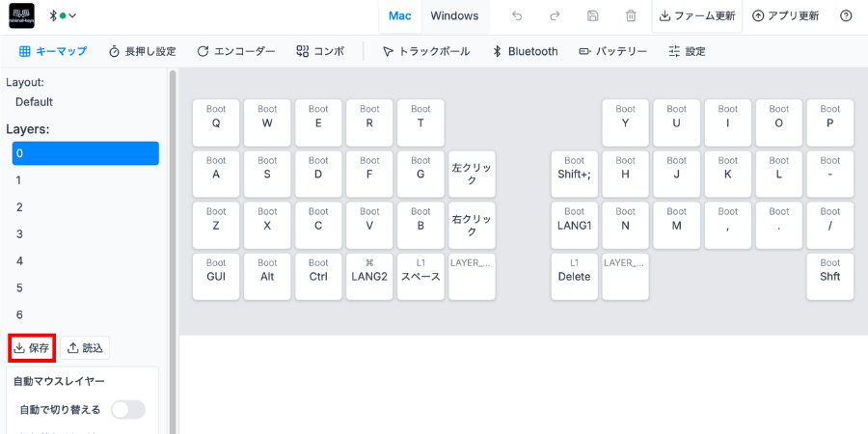
Task: Select the LANG2 key on keymap
Action: pyautogui.click(x=369, y=277)
